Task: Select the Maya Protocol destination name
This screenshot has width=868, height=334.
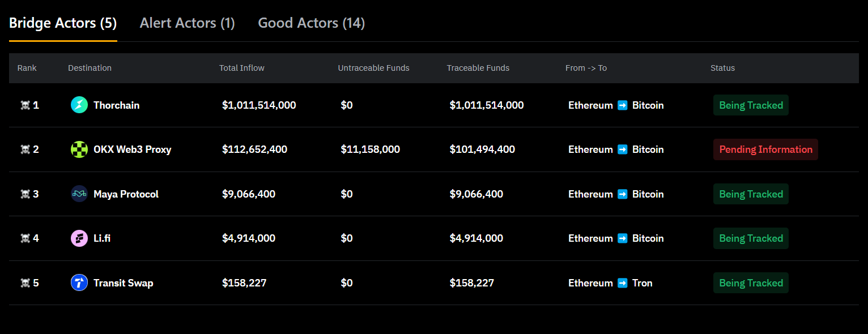Action: coord(126,194)
